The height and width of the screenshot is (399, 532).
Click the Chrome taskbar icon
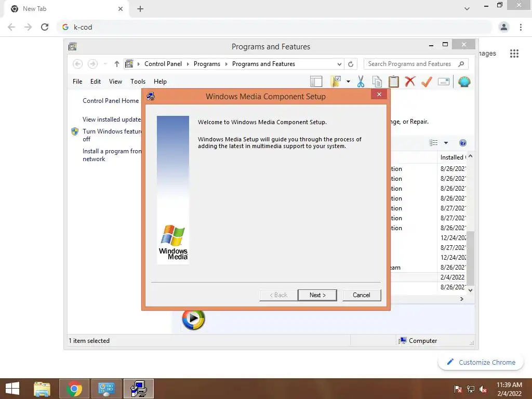click(74, 389)
